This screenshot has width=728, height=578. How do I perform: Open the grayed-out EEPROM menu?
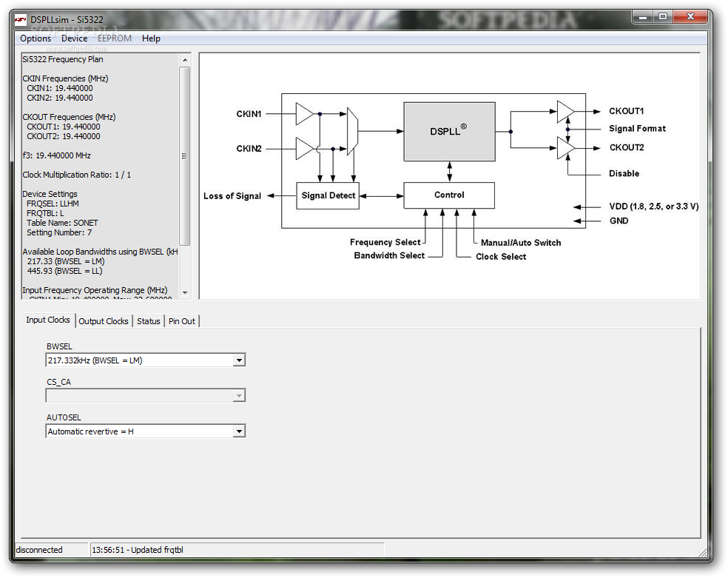(x=115, y=38)
